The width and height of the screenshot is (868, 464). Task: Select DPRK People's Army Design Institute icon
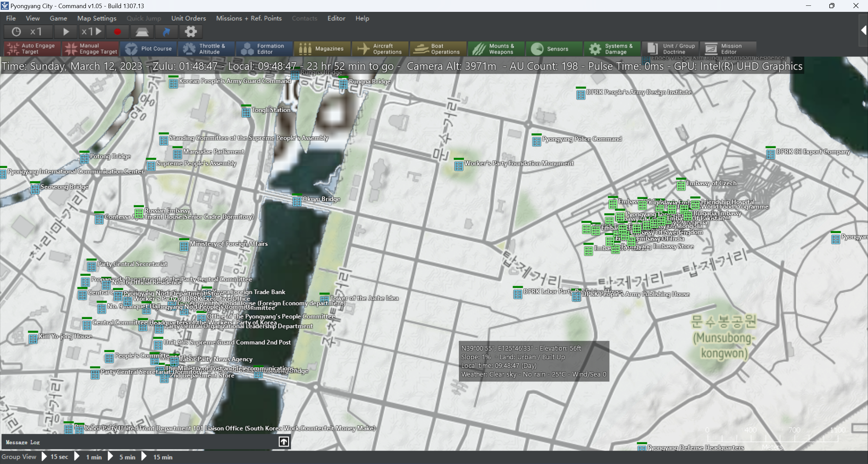coord(581,94)
